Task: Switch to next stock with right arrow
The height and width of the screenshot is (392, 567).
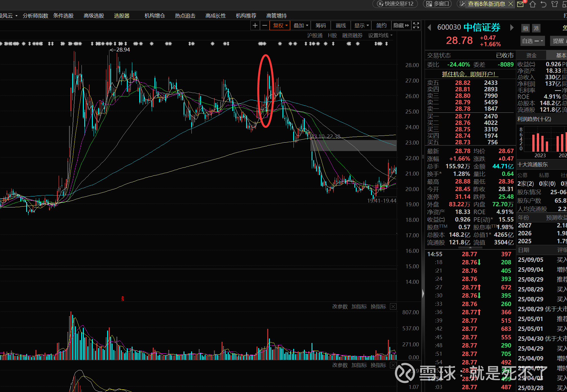Action: tap(512, 27)
